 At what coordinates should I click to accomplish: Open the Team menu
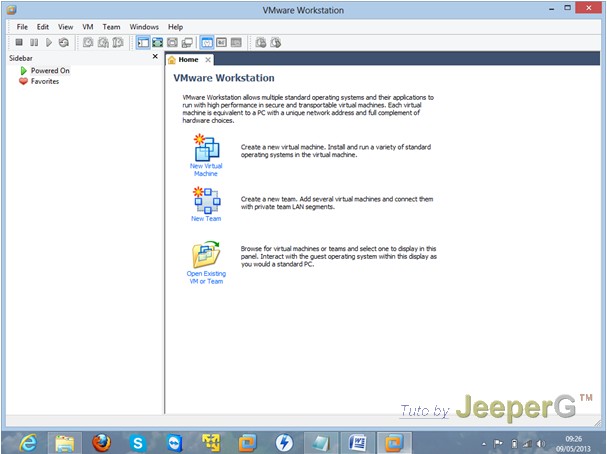click(x=111, y=27)
